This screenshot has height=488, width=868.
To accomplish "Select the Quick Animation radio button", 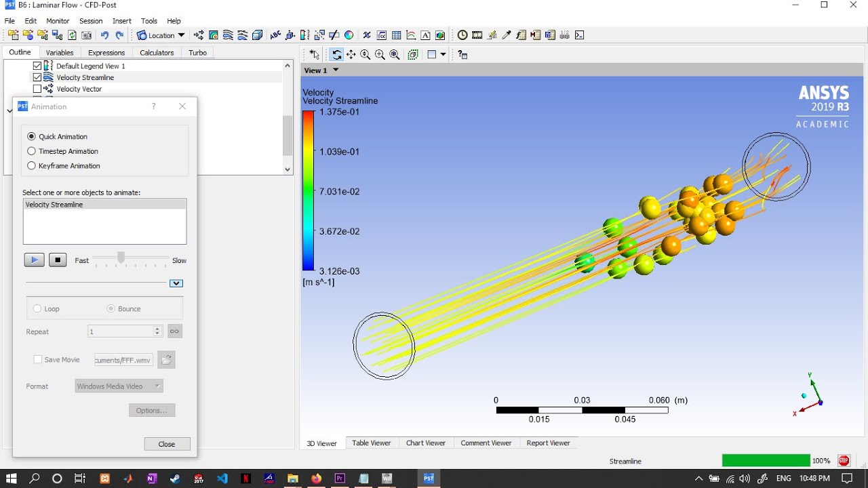I will (31, 136).
